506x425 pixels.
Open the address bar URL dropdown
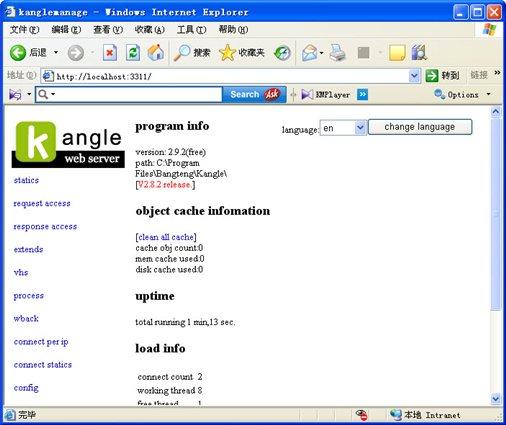414,76
